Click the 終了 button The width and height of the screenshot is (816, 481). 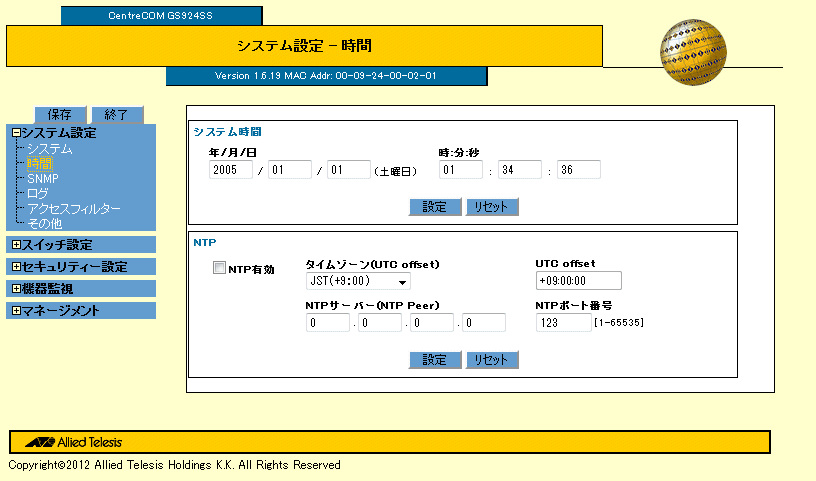pyautogui.click(x=116, y=114)
